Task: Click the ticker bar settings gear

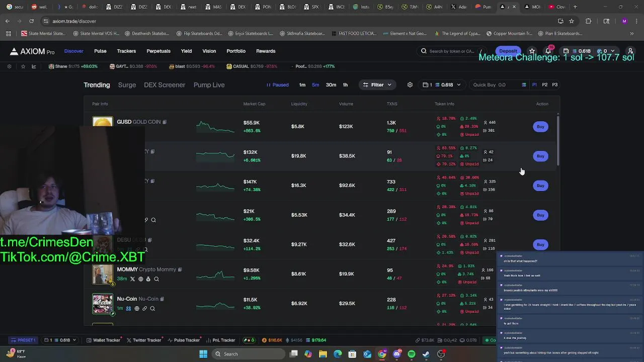Action: point(9,66)
